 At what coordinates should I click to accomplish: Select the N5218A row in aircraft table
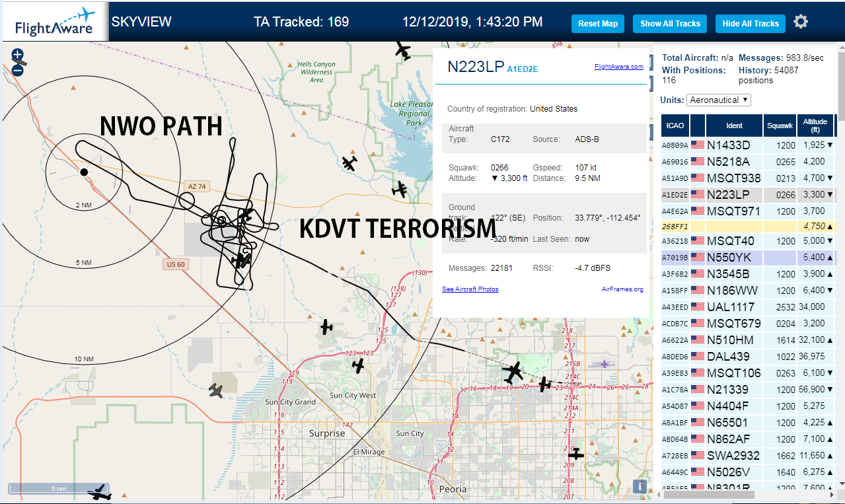(748, 162)
